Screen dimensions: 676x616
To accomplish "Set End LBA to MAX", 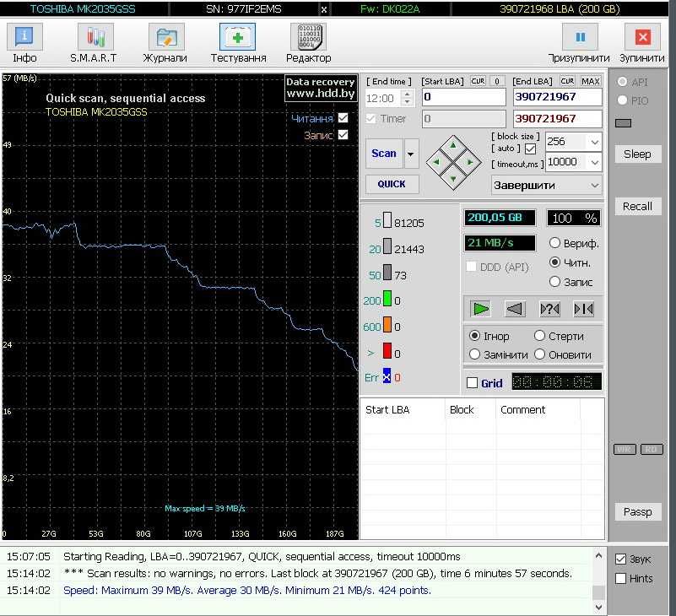I will coord(590,81).
